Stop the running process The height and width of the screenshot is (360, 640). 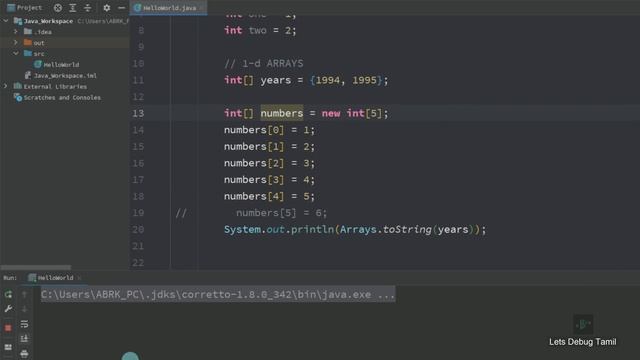tap(8, 328)
